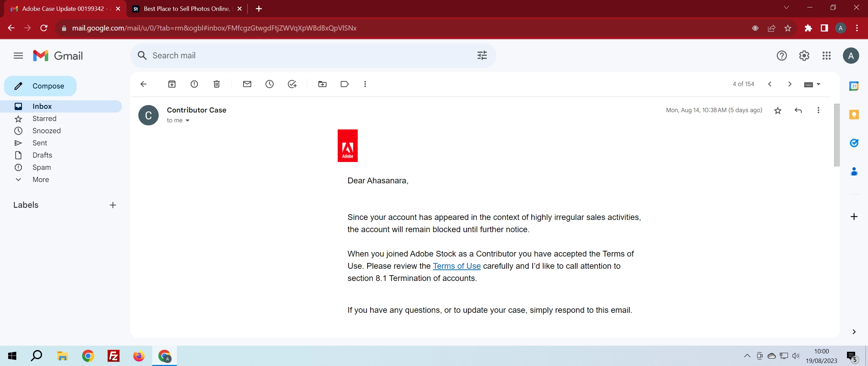Archive this email using the toolbar icon
Viewport: 868px width, 366px height.
172,84
